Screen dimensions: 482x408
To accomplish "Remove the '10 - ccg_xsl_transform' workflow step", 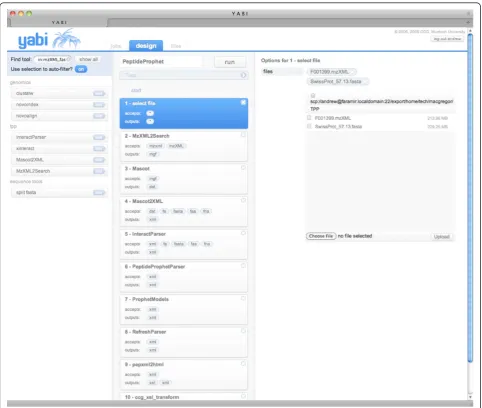I will (243, 396).
